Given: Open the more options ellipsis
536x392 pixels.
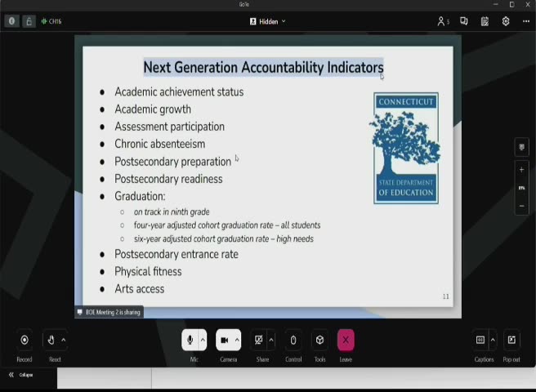Looking at the screenshot, I should pos(526,21).
